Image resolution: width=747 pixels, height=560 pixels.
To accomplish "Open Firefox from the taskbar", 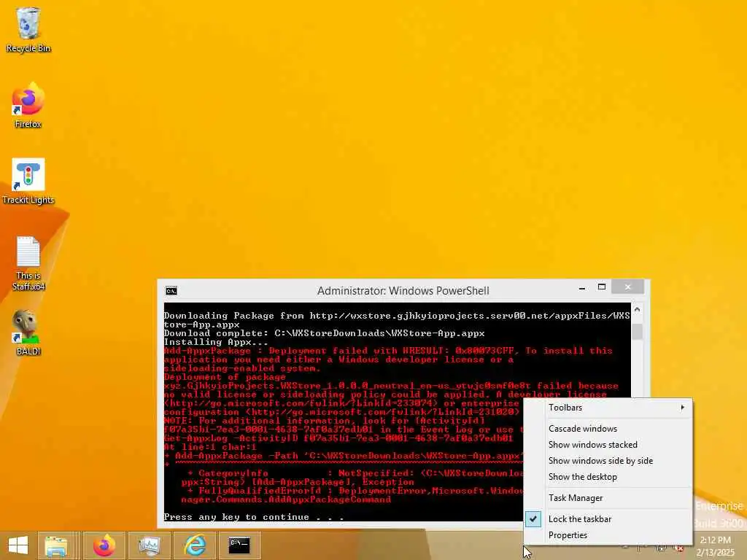I will [x=104, y=545].
